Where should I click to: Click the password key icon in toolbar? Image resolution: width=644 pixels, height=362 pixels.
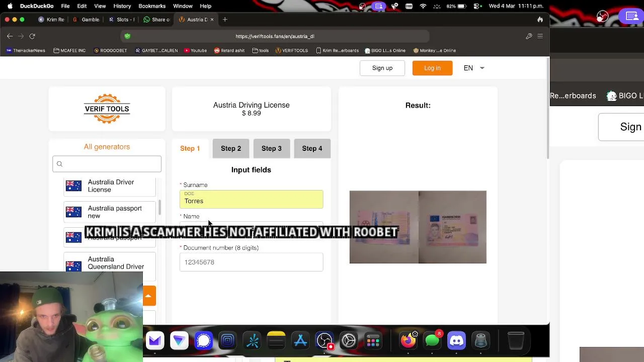pyautogui.click(x=529, y=36)
